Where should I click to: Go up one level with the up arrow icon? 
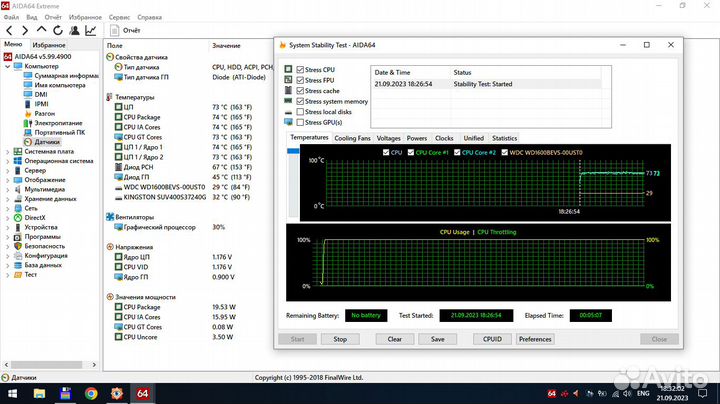pyautogui.click(x=41, y=30)
